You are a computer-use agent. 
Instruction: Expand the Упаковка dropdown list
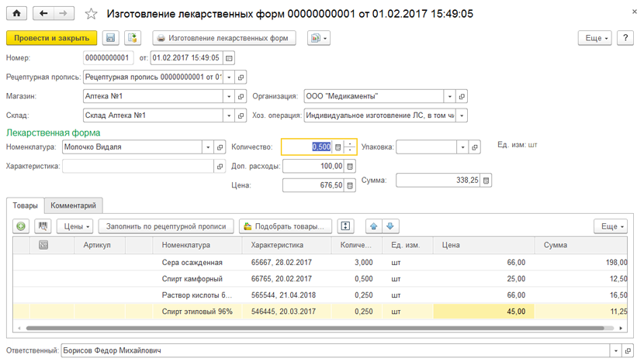click(x=462, y=147)
